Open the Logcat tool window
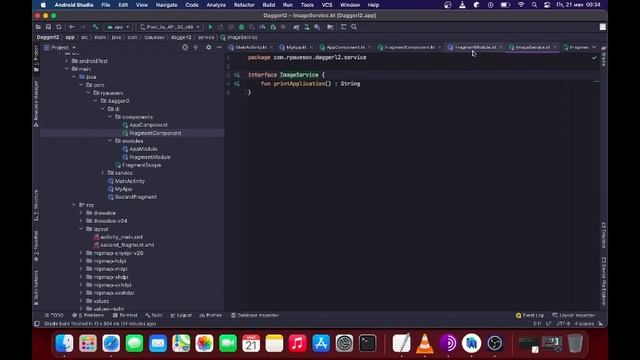 tap(181, 316)
